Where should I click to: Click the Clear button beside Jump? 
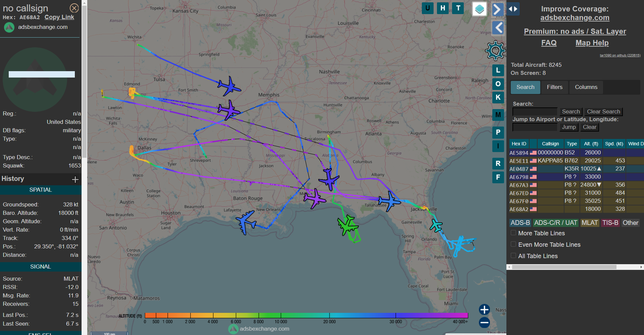[x=590, y=127]
